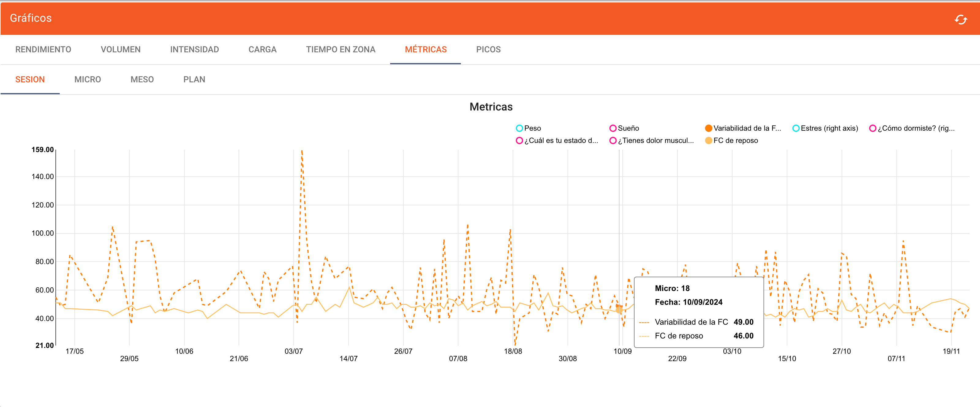This screenshot has height=407, width=980.
Task: Open the PLAN sub-tab
Action: coord(194,80)
